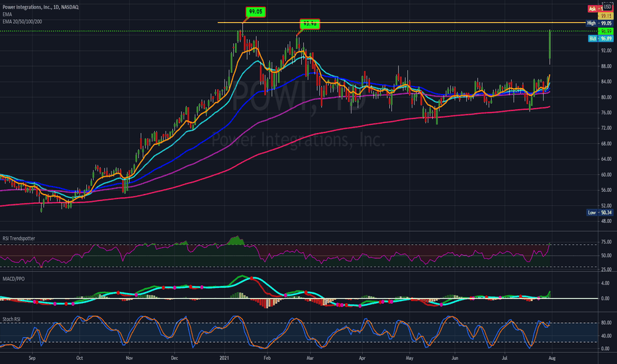617x364 pixels.
Task: Click the Oct label on time axis
Action: [79, 359]
